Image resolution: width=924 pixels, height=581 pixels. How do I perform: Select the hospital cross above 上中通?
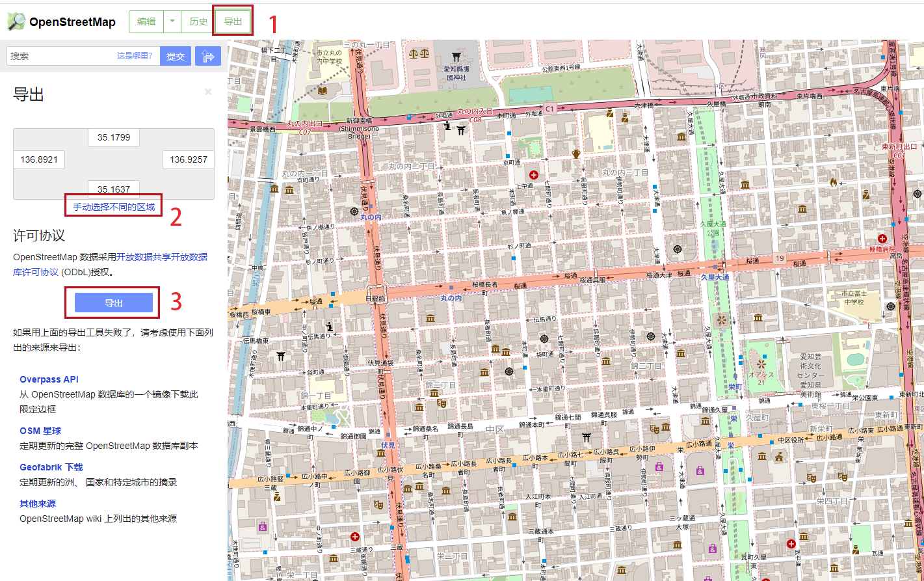[534, 175]
